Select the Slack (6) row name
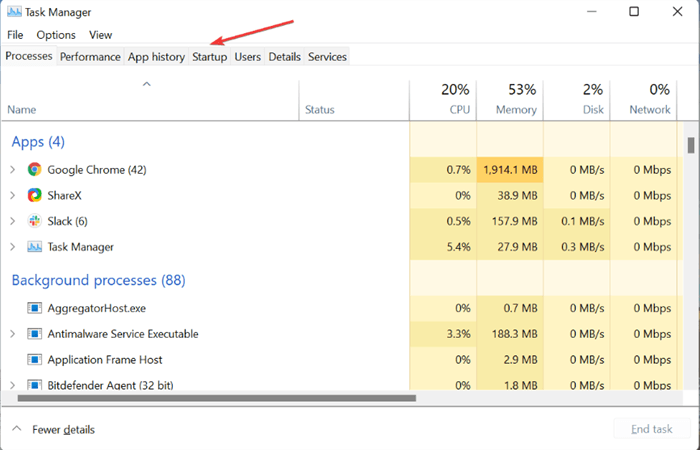 pyautogui.click(x=67, y=221)
